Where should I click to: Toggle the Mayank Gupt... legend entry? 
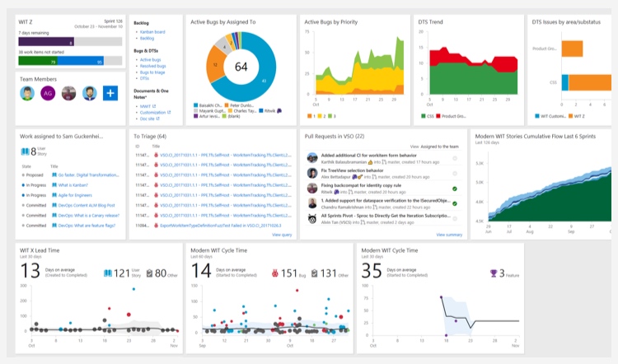(x=209, y=110)
